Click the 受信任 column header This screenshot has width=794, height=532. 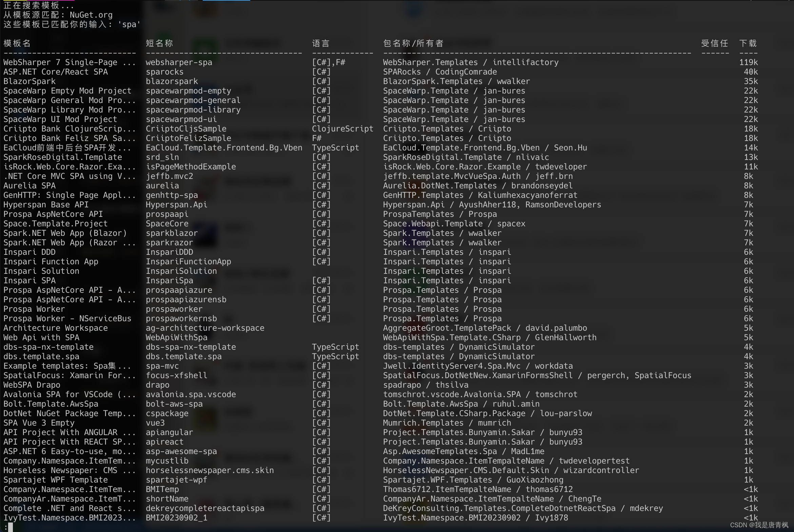click(x=715, y=43)
